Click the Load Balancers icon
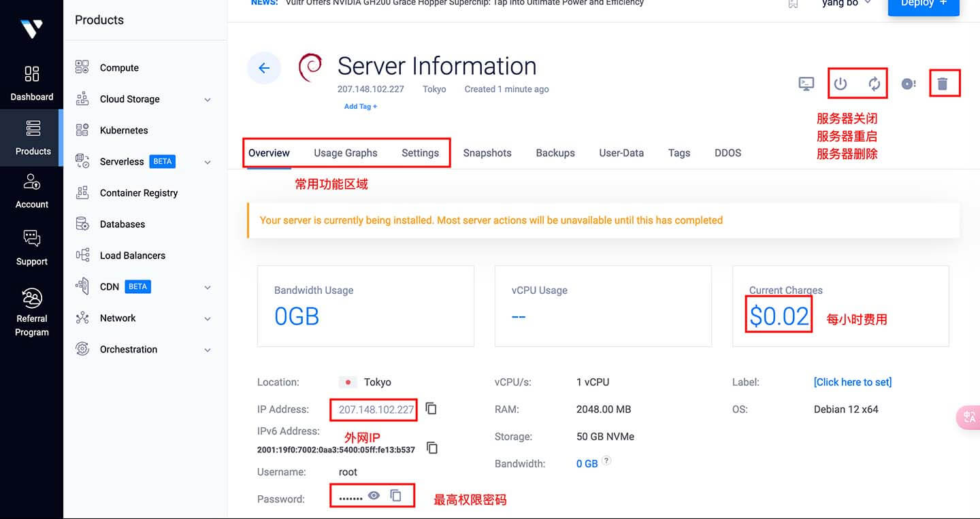This screenshot has width=980, height=519. point(82,255)
